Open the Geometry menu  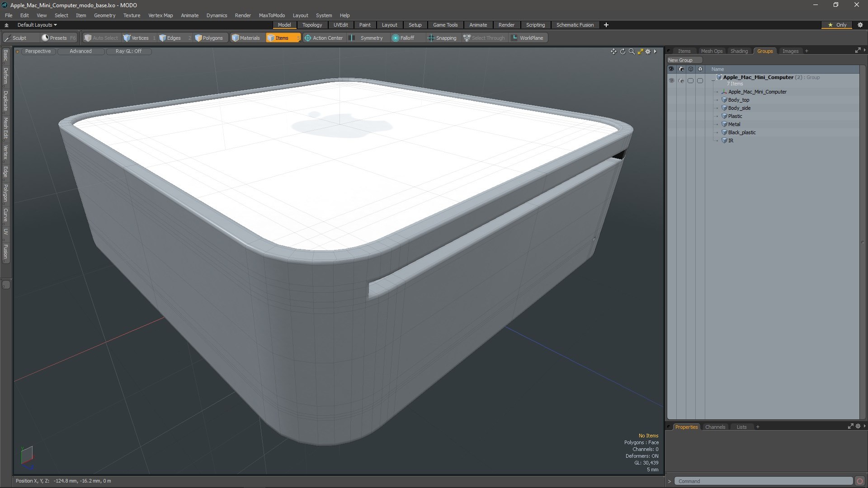coord(104,15)
